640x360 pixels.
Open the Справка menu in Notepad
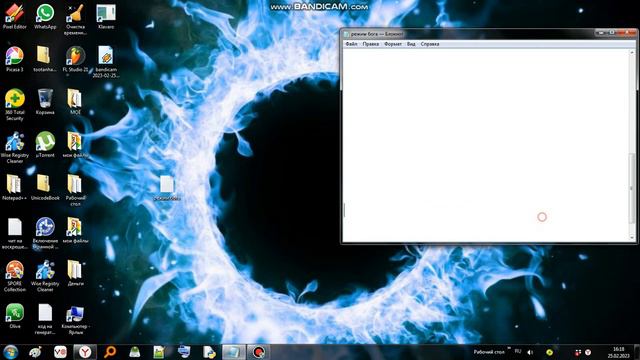point(430,44)
